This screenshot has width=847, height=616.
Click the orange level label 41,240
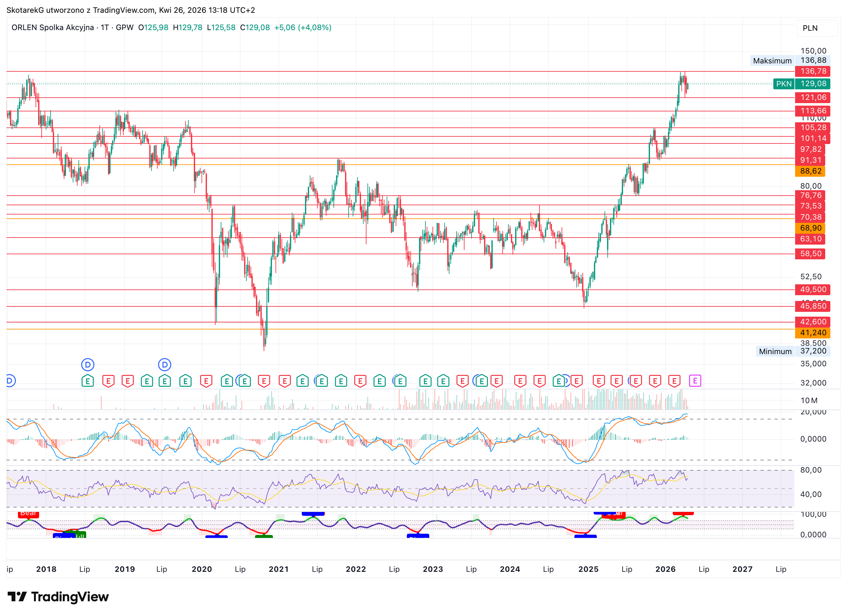pyautogui.click(x=813, y=333)
